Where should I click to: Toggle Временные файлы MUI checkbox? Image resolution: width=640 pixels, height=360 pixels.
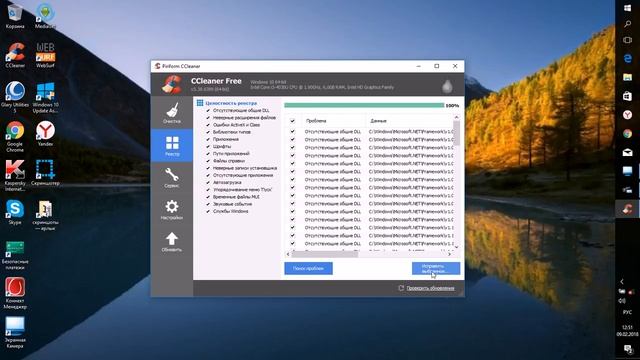pyautogui.click(x=208, y=197)
